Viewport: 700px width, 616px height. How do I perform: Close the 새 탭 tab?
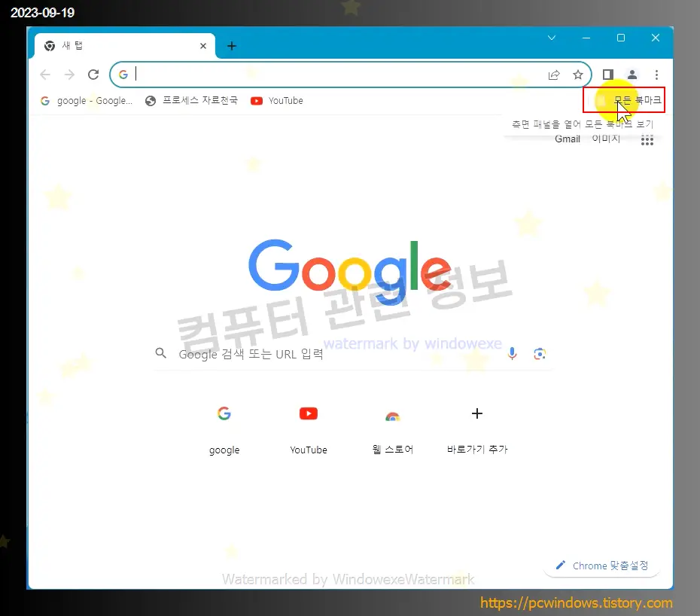pyautogui.click(x=203, y=46)
